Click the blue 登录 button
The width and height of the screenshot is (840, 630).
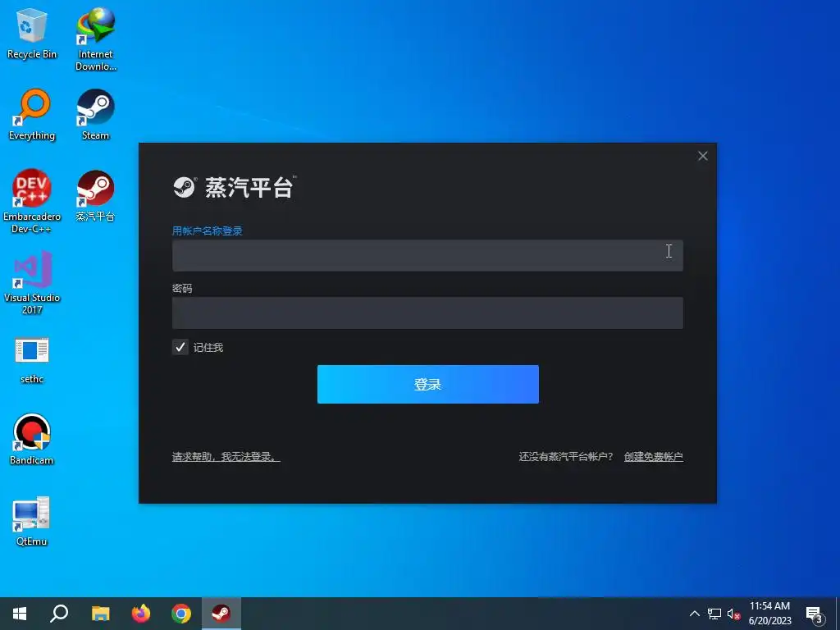coord(428,384)
